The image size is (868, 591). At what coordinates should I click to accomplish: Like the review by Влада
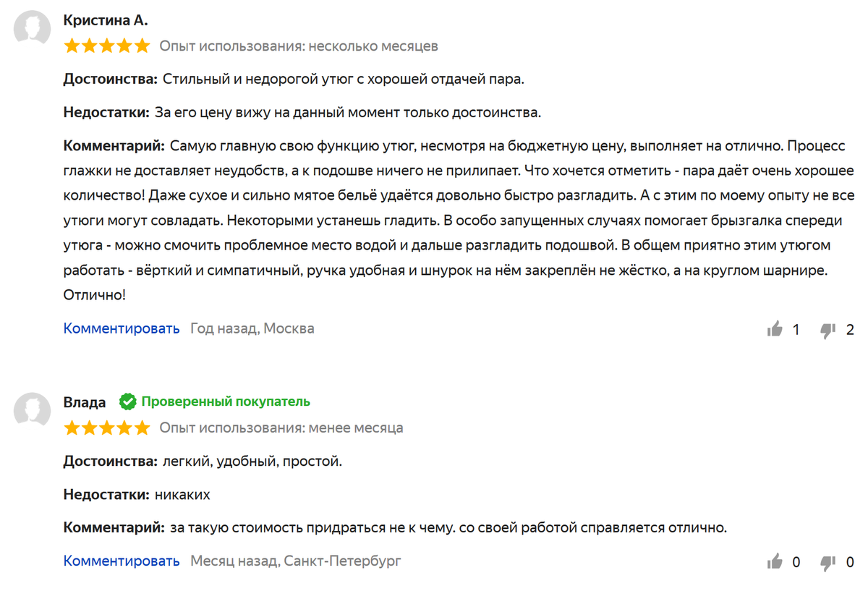point(775,561)
